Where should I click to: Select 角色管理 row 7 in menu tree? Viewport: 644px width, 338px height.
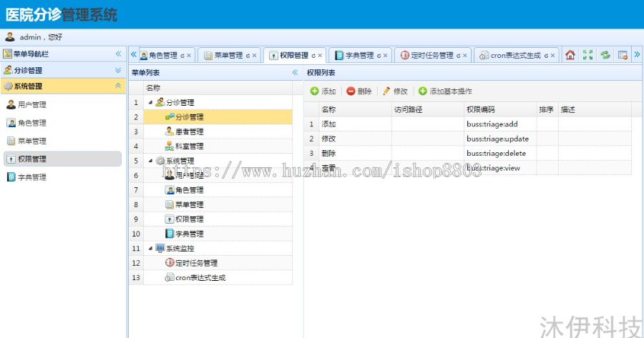click(x=218, y=190)
